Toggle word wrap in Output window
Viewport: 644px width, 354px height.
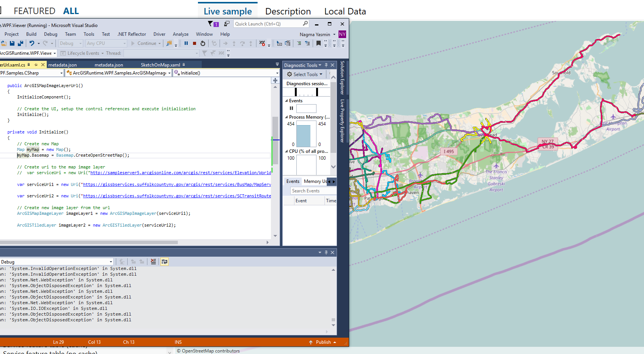164,262
